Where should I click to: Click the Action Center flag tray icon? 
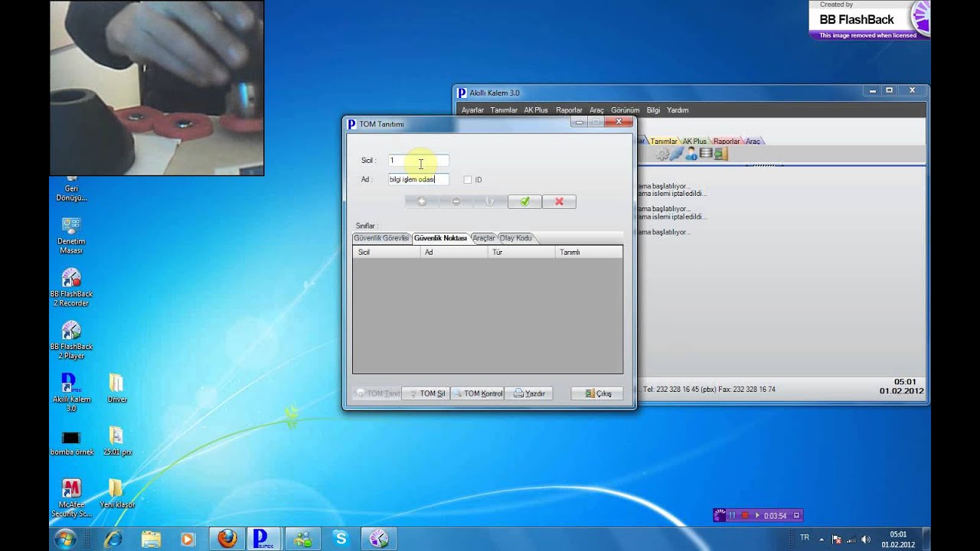(836, 539)
